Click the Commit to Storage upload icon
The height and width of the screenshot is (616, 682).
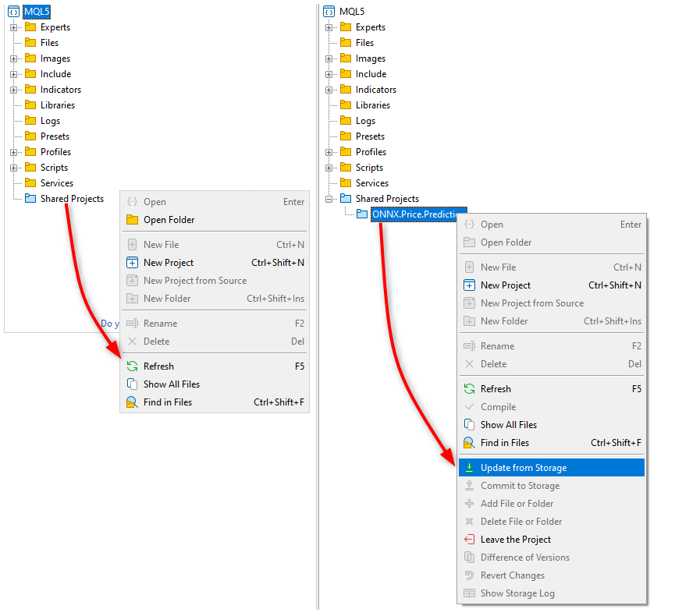(469, 486)
